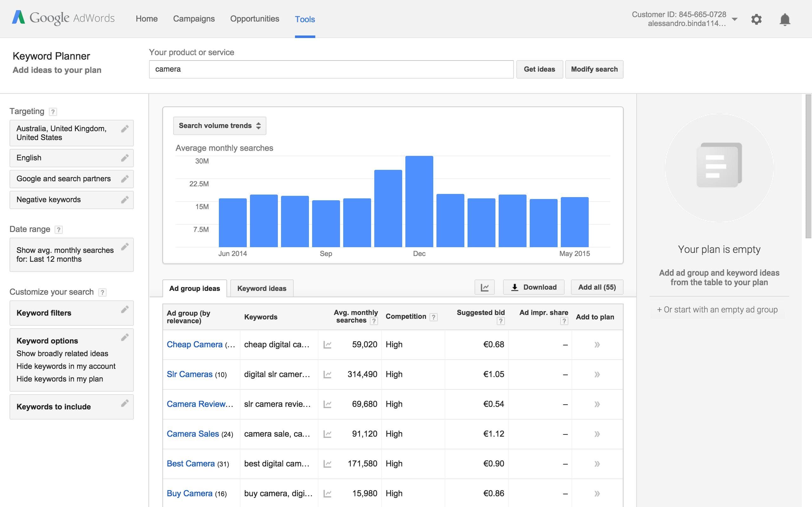Expand the Search volume trends dropdown
The height and width of the screenshot is (507, 812).
click(x=219, y=125)
